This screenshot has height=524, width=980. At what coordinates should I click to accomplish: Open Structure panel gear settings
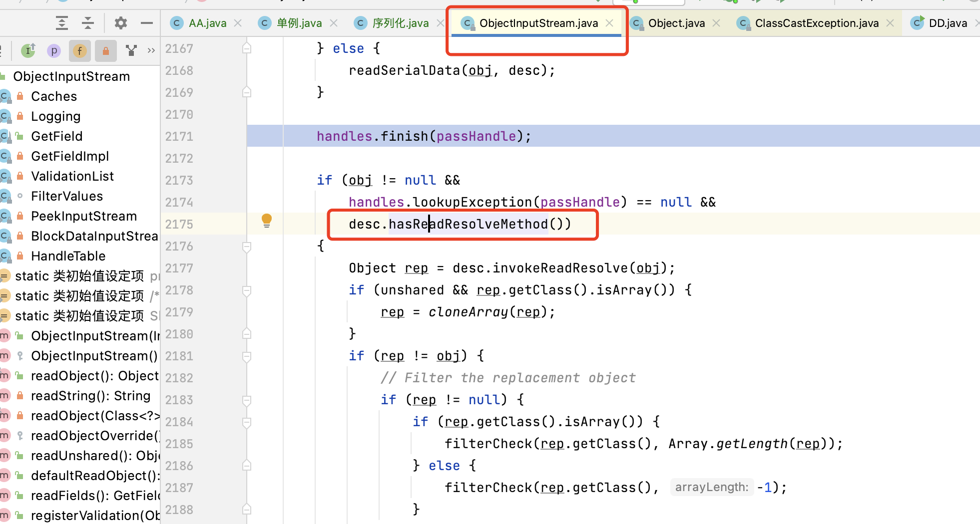click(x=121, y=23)
